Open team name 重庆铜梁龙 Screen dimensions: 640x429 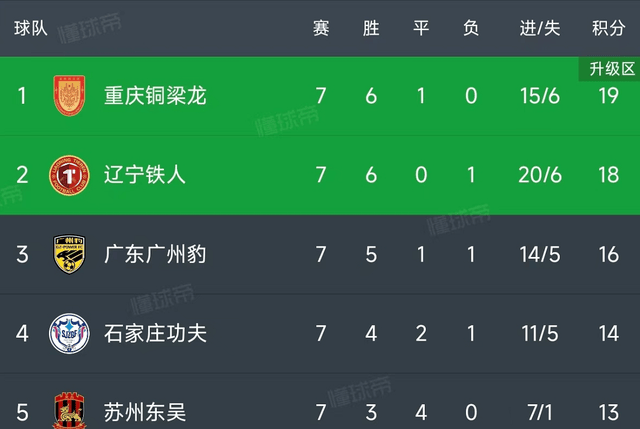(155, 96)
